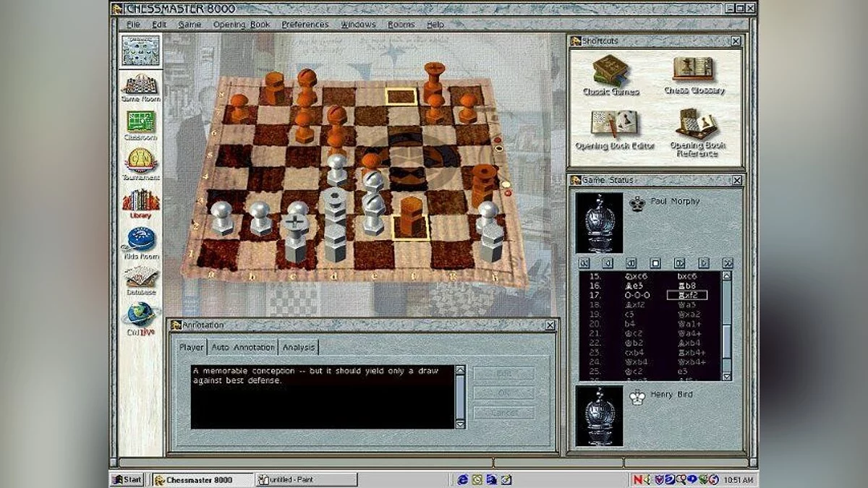
Task: Select the move Qa1+ in row 20
Action: (x=689, y=324)
